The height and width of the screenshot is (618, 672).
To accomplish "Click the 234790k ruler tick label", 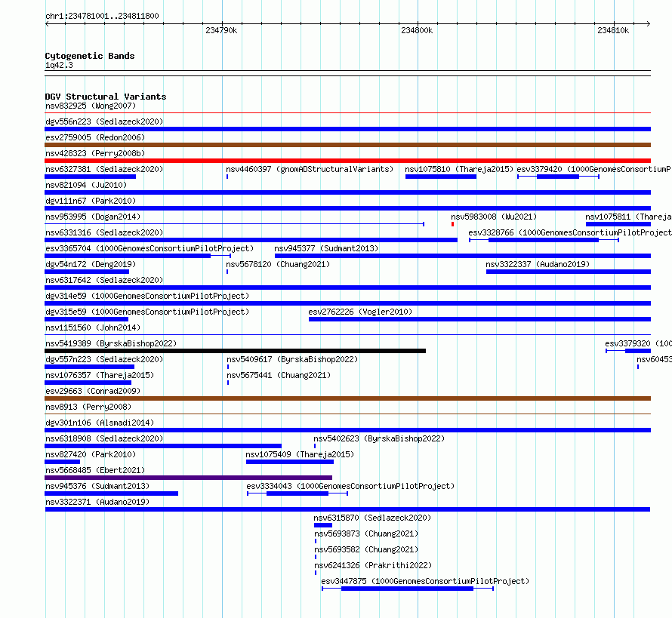I will 221,30.
